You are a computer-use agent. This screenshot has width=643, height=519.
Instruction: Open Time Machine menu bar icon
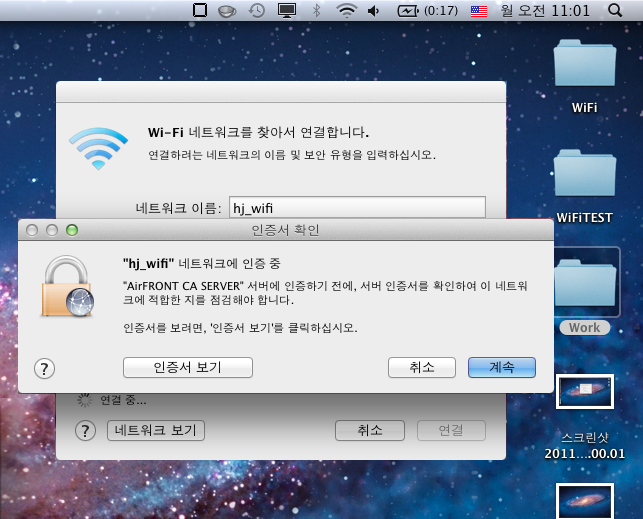coord(257,11)
